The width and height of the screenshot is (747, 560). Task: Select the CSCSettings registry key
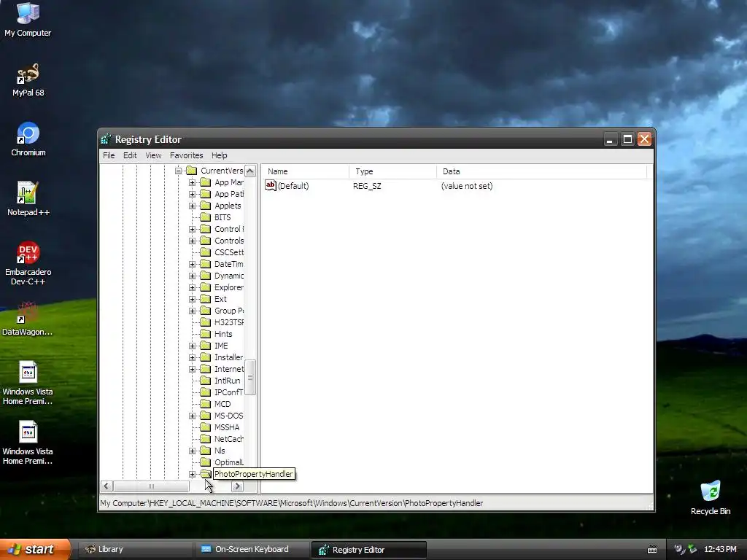(228, 252)
